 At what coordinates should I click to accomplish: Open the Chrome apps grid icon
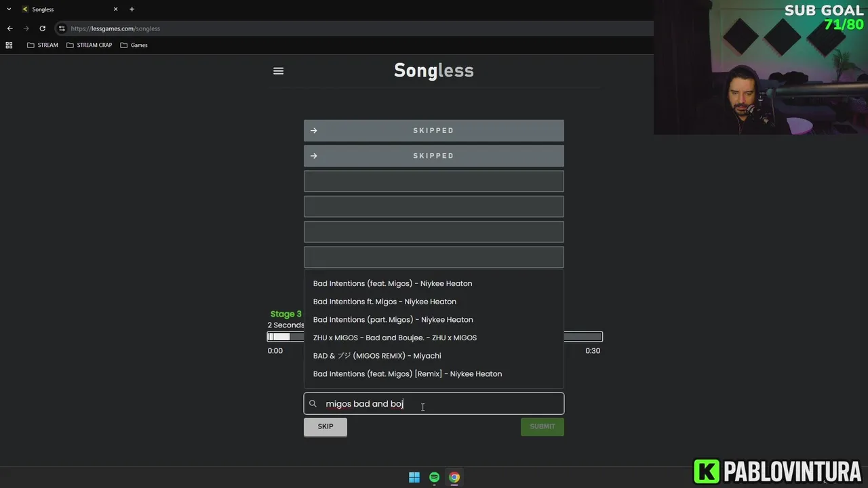[9, 45]
